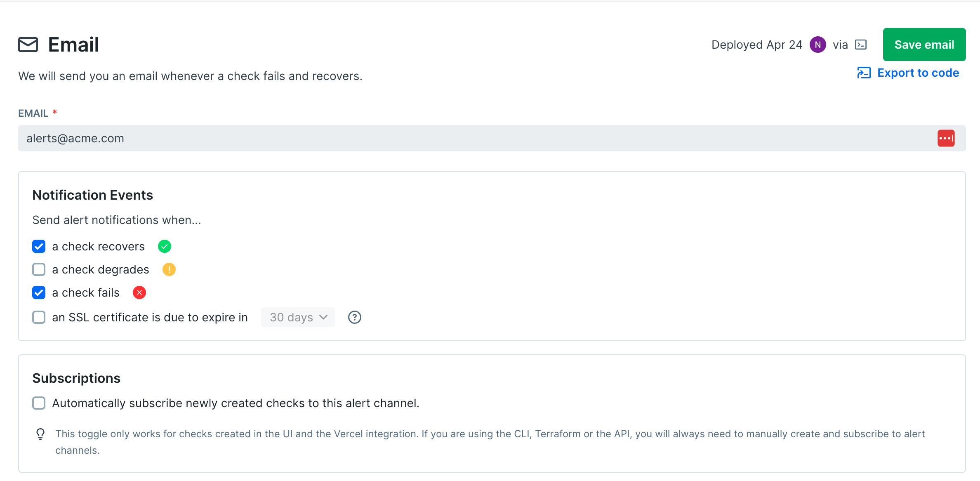
Task: Enable automatic subscription of newly created checks
Action: [x=38, y=403]
